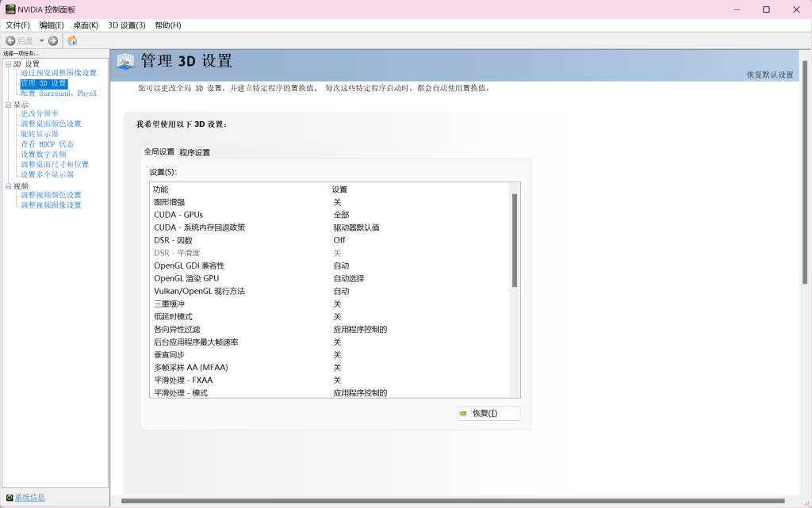
Task: Click the 恢复默认设置 link in the header
Action: 769,74
